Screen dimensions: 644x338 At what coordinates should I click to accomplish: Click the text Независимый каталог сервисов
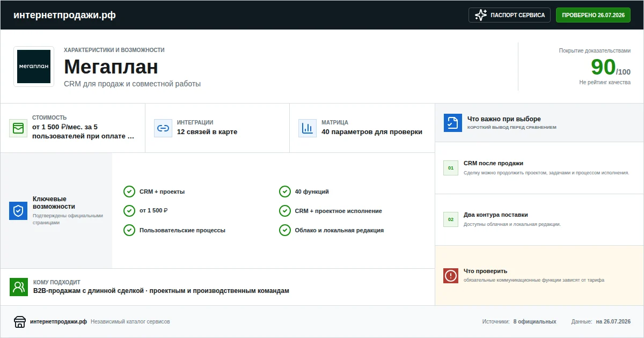click(x=130, y=321)
